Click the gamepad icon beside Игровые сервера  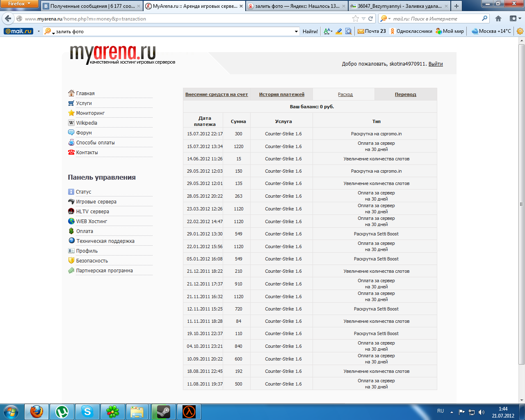pos(71,201)
